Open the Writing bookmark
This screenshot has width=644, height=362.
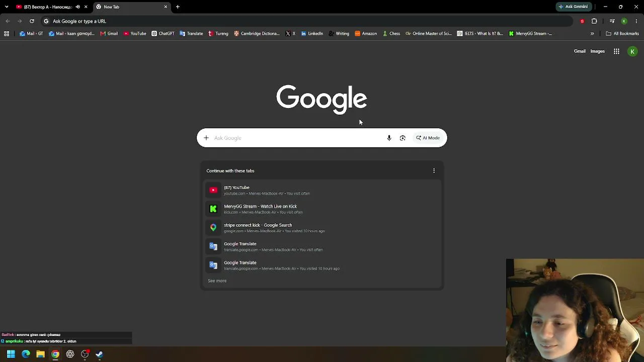coord(339,34)
